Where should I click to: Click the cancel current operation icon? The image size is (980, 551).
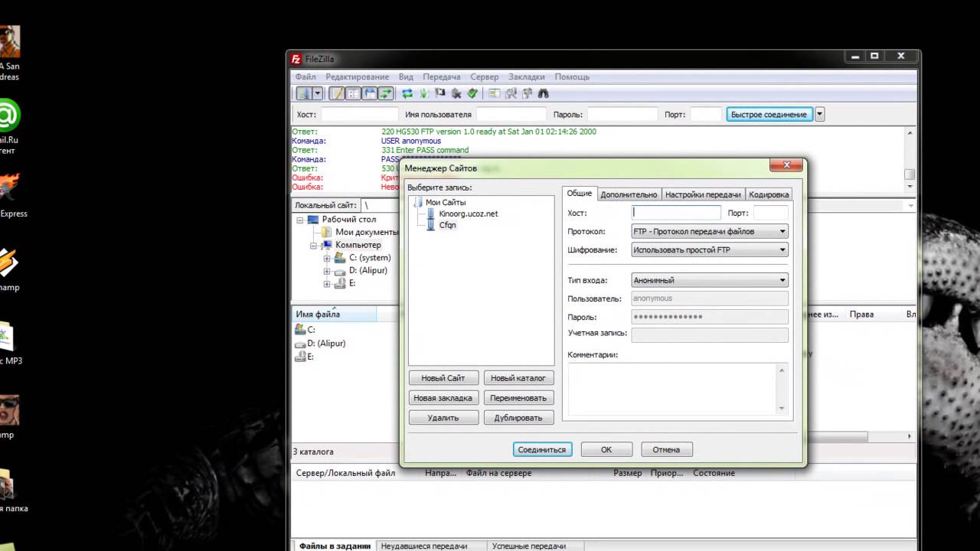point(440,93)
